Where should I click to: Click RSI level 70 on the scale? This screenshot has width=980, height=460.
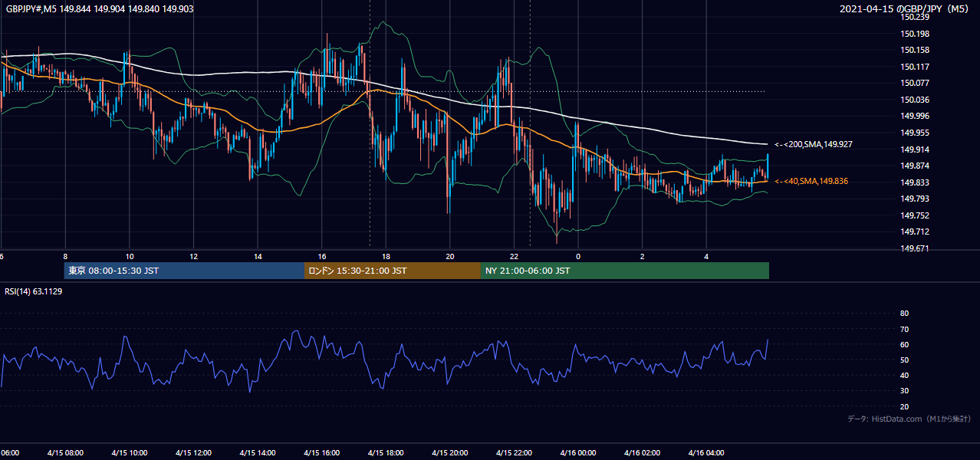click(904, 329)
